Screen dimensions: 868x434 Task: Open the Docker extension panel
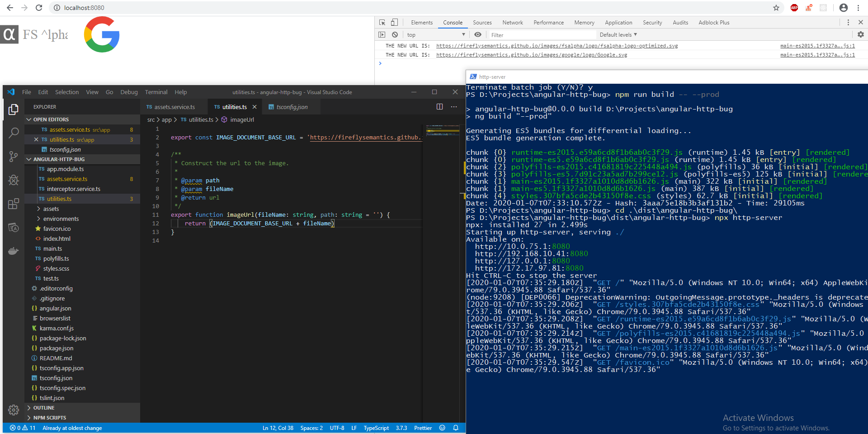[13, 250]
